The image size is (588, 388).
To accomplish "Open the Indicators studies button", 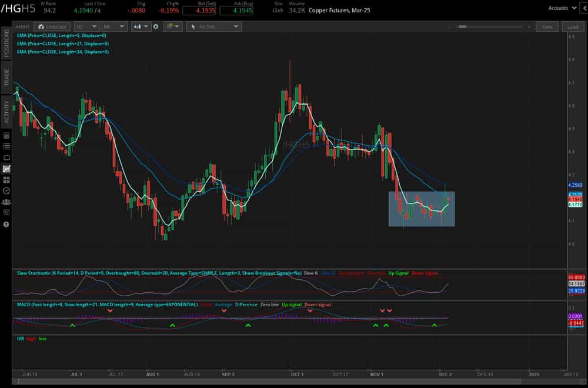I will tap(52, 26).
